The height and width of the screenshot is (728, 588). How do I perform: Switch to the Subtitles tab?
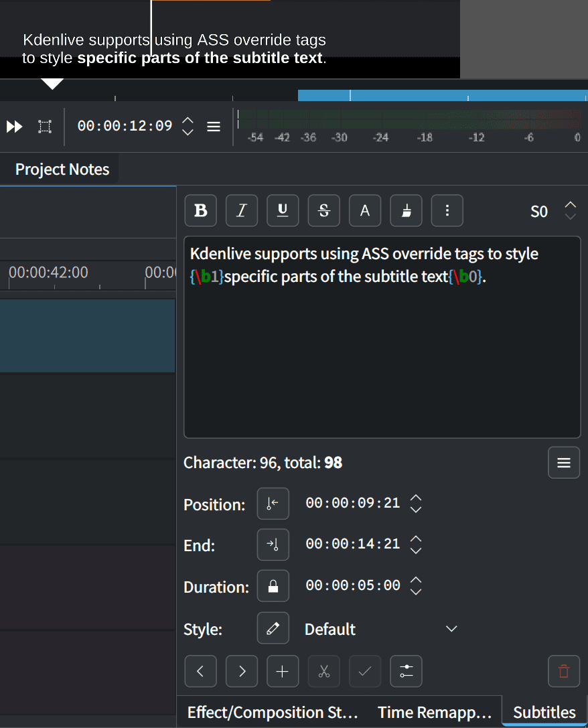pyautogui.click(x=544, y=713)
